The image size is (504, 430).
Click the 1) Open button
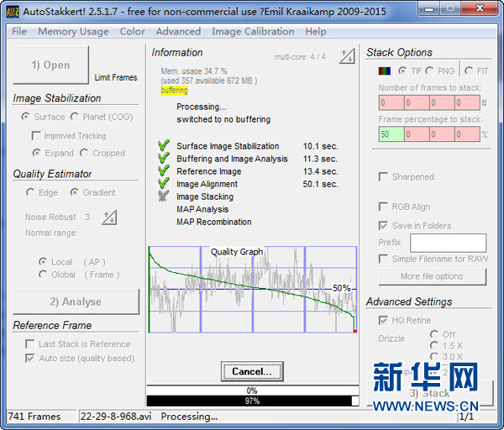(x=50, y=65)
